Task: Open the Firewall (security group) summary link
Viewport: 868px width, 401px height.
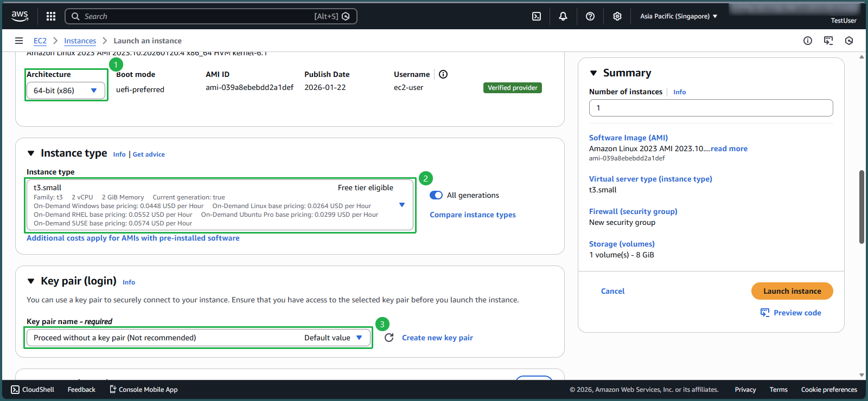Action: [x=633, y=211]
